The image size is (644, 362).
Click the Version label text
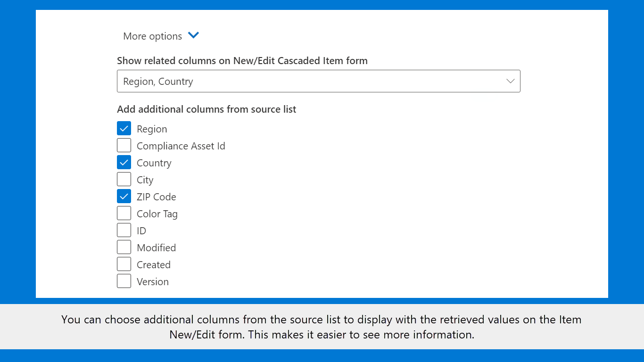tap(152, 282)
